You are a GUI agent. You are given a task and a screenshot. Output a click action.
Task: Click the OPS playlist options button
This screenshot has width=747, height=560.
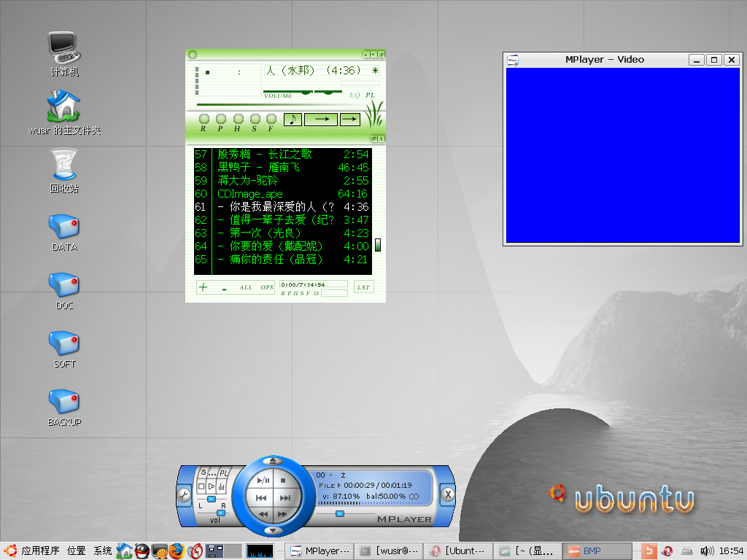pyautogui.click(x=267, y=287)
